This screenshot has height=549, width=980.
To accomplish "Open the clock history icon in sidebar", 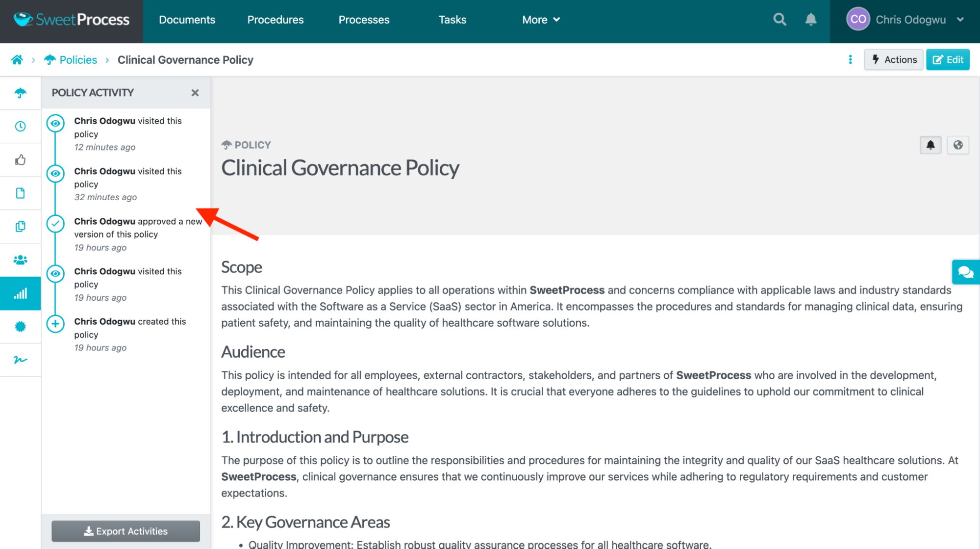I will (x=20, y=126).
